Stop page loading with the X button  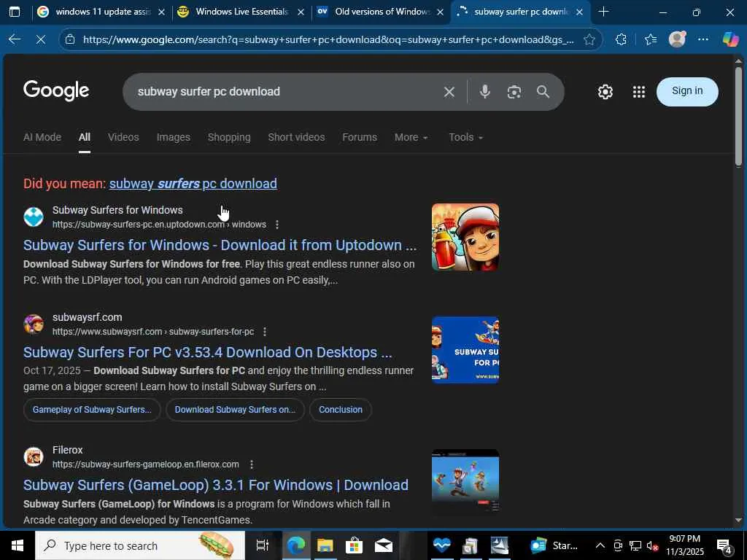tap(41, 39)
